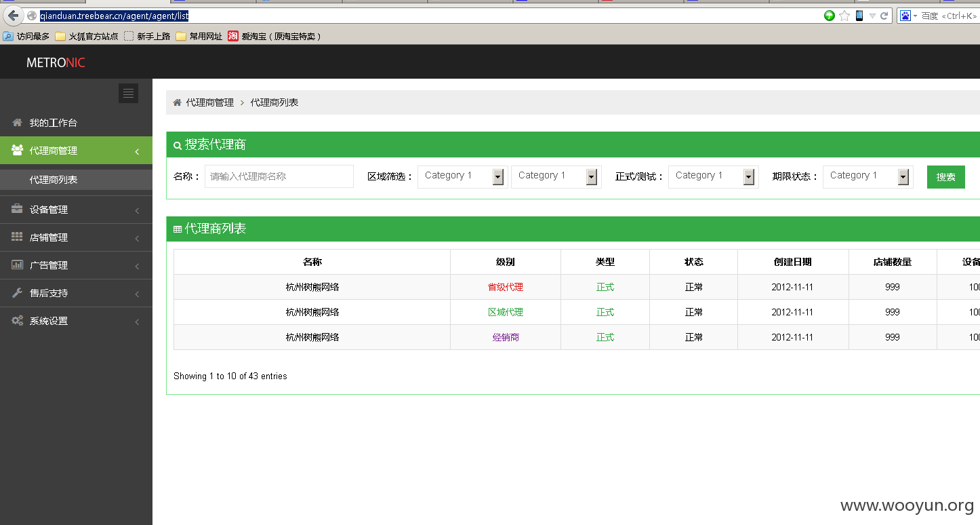Screen dimensions: 980x525
Task: Click the 请输入代理商名称 name field
Action: tap(279, 176)
